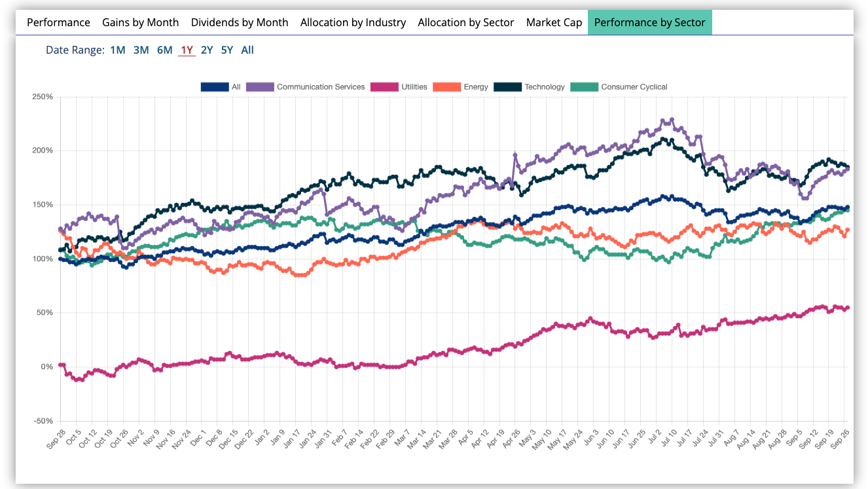
Task: Toggle the Utilities legend series
Action: [384, 86]
